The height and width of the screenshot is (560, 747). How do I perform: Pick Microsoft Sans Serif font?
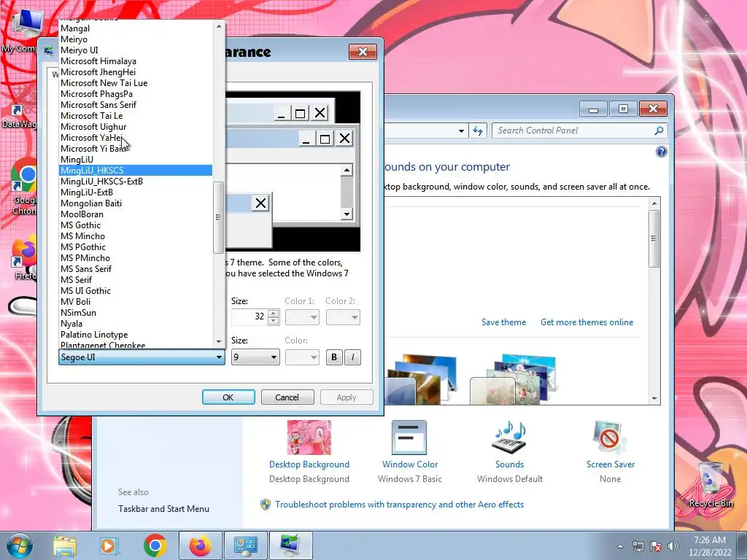click(136, 105)
